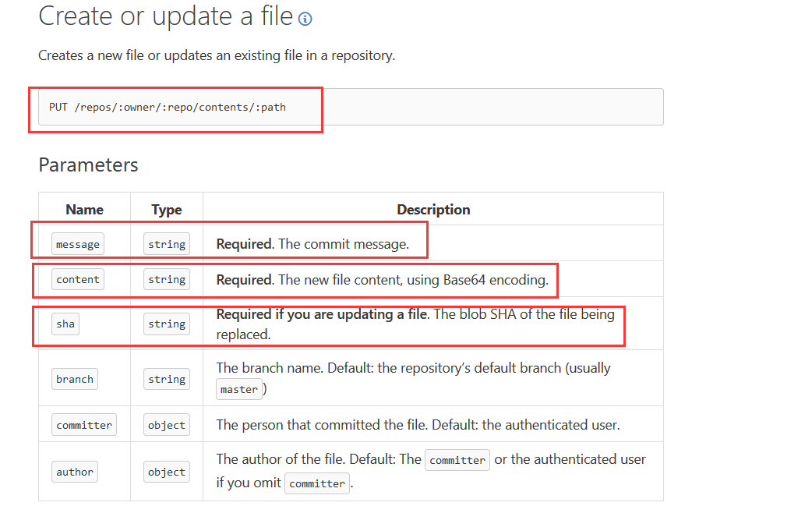Click the "author" parameter name tag
The height and width of the screenshot is (506, 812).
(x=75, y=472)
